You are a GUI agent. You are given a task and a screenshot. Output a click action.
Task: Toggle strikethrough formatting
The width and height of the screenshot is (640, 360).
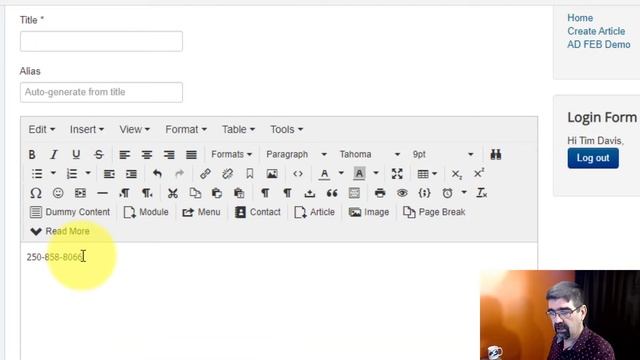98,154
